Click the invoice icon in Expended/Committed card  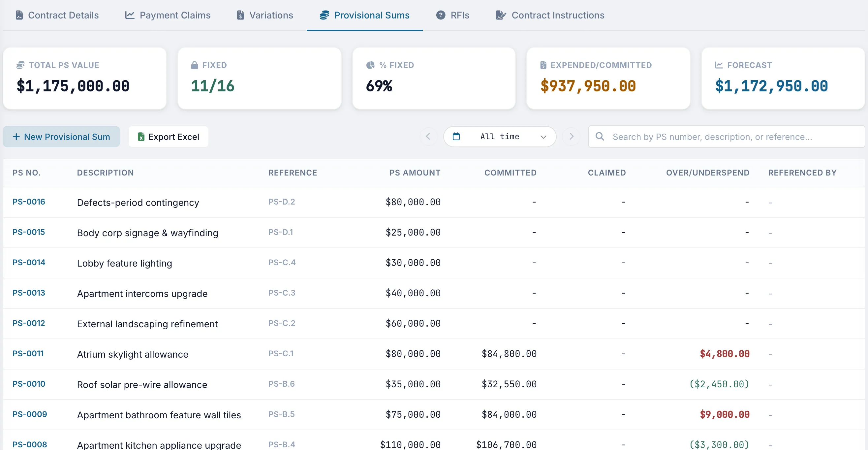tap(543, 65)
